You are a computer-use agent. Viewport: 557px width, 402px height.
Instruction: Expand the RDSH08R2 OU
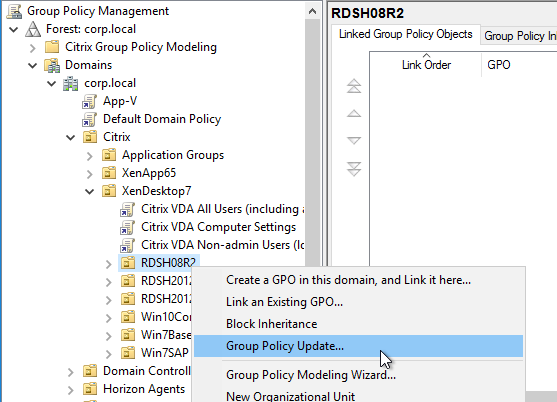pos(109,264)
